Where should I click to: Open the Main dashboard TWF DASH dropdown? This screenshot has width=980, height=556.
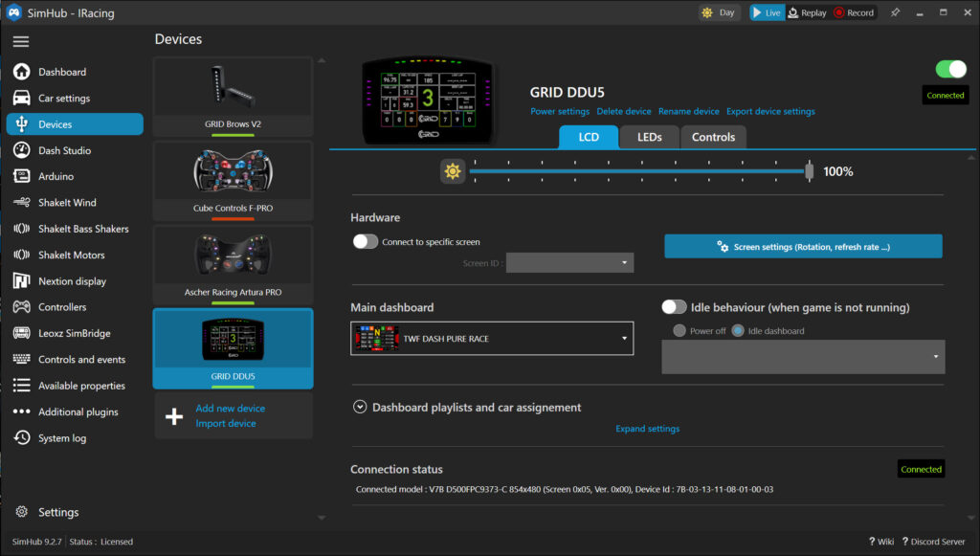tap(492, 339)
